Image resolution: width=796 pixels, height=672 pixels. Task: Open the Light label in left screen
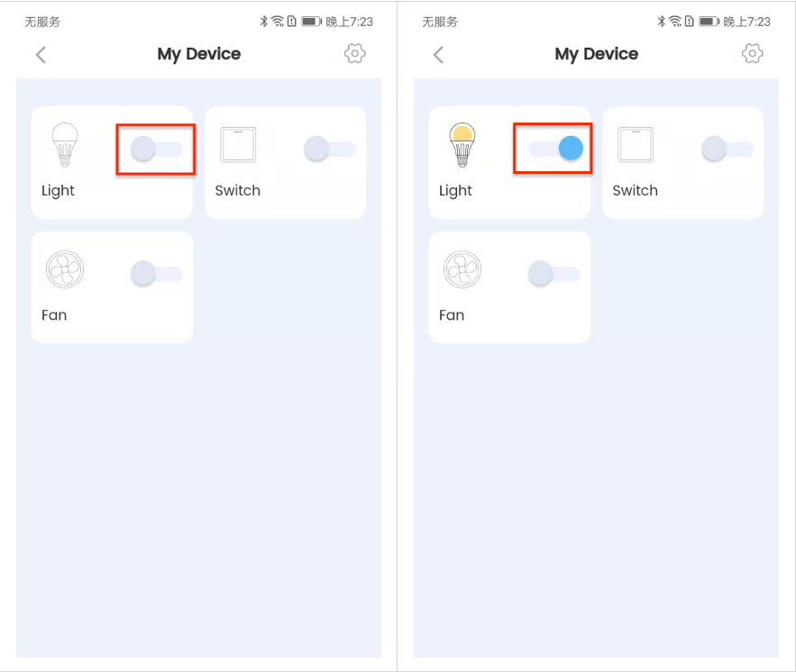click(58, 191)
